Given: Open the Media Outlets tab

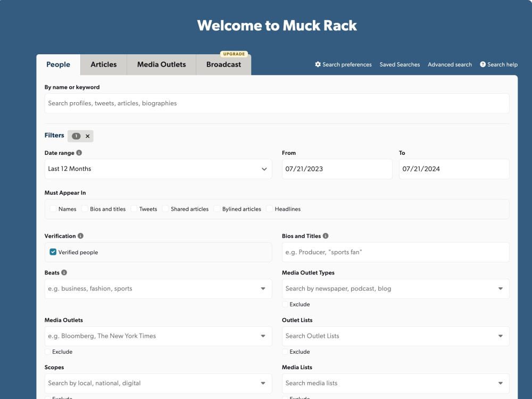Looking at the screenshot, I should pyautogui.click(x=162, y=64).
